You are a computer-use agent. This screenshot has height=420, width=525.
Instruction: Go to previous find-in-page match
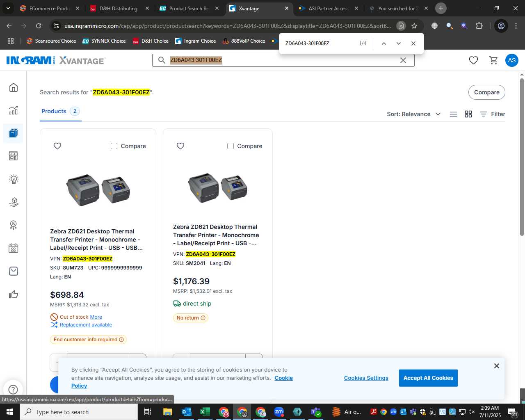coord(383,43)
